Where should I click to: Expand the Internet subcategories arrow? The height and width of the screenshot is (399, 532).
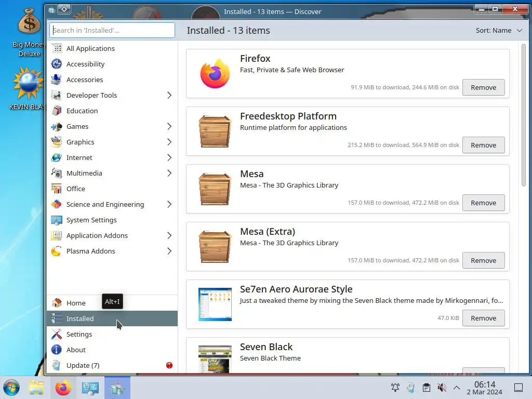pos(169,158)
